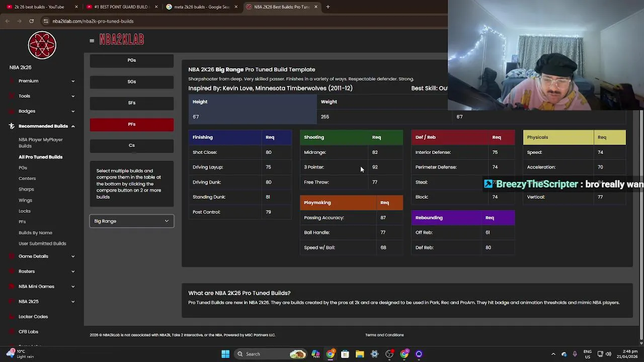644x362 pixels.
Task: Open User Submitted Builds sidebar link
Action: pos(42,243)
